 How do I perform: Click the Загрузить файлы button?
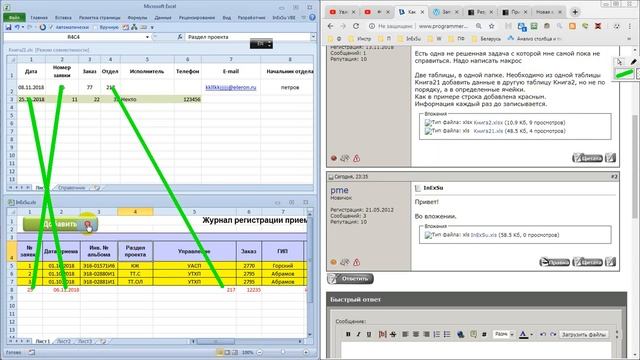point(584,334)
